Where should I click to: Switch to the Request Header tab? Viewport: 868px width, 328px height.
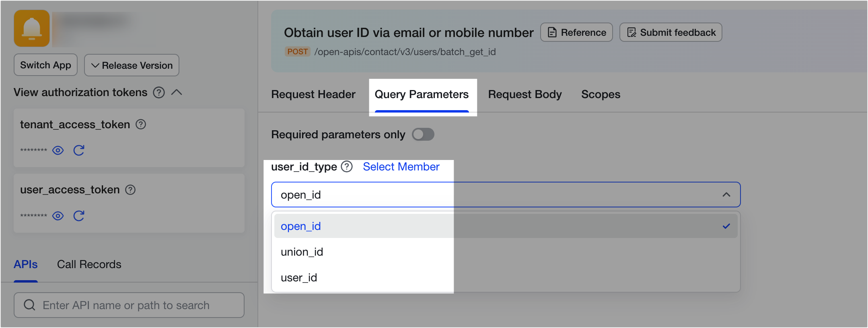[x=313, y=94]
